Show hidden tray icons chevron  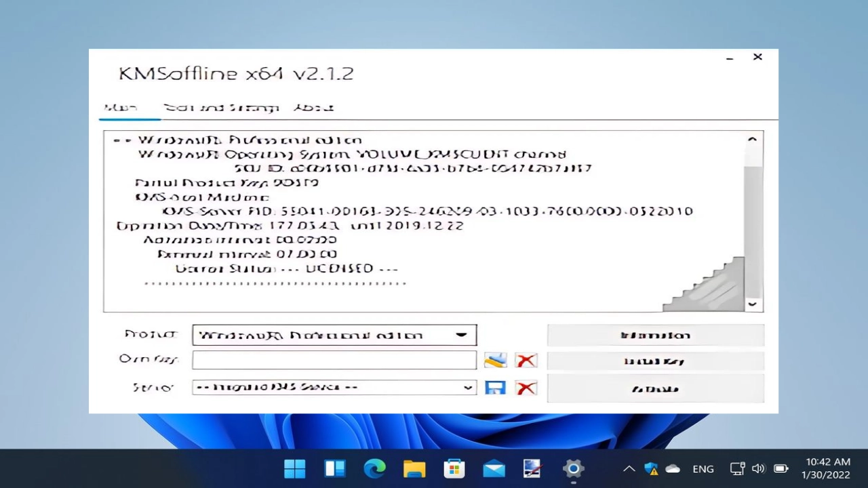click(629, 468)
